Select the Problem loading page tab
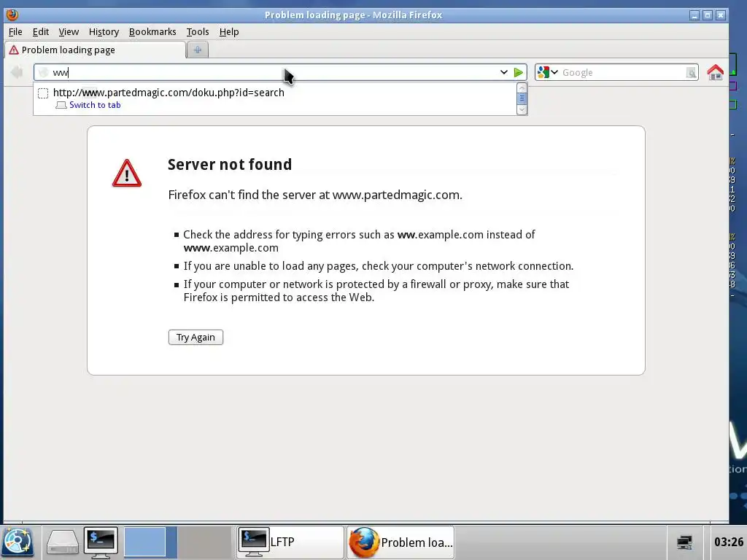 point(95,50)
